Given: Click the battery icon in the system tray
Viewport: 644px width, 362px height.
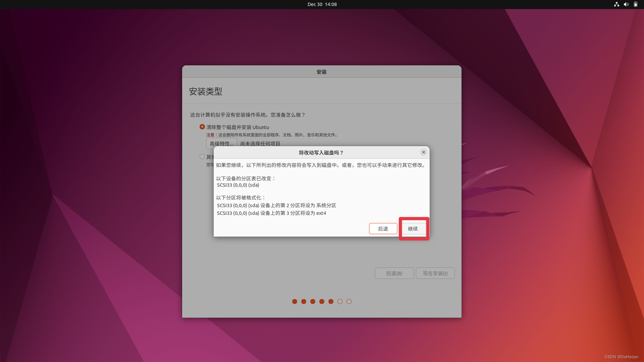Looking at the screenshot, I should coord(636,4).
